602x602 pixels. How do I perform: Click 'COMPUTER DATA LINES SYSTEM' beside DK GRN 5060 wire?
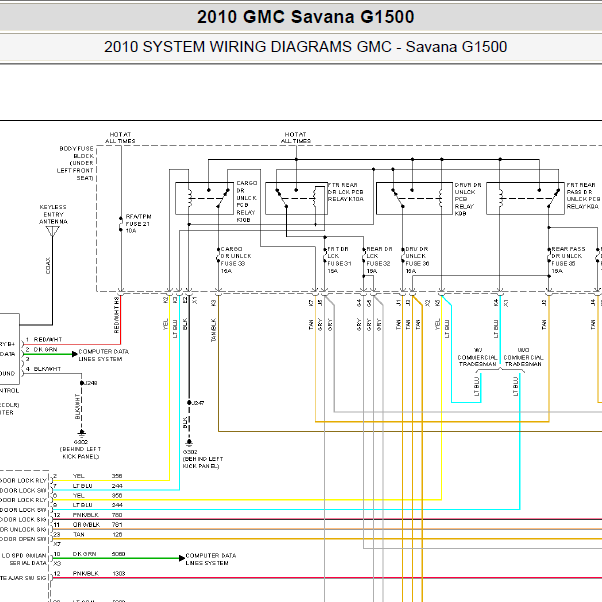(210, 559)
